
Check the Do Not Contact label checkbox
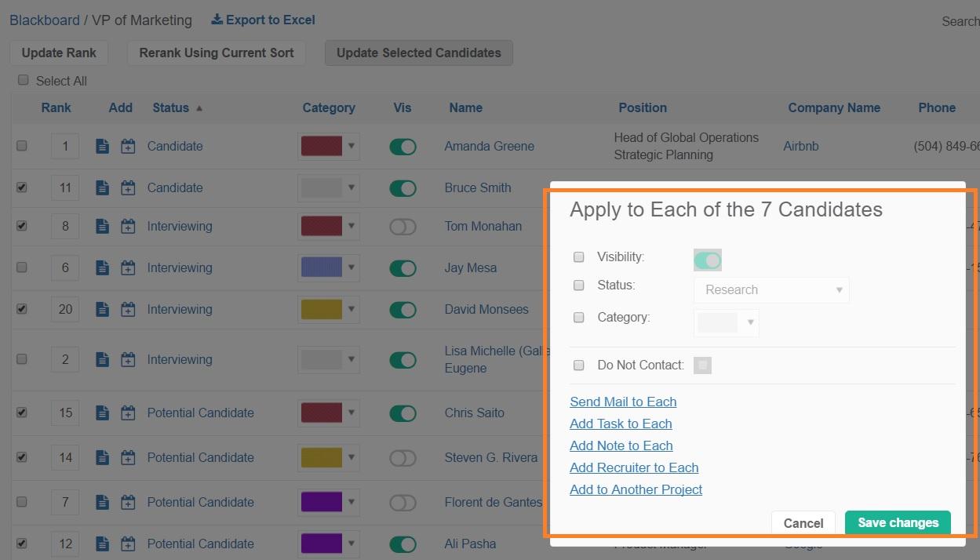579,365
